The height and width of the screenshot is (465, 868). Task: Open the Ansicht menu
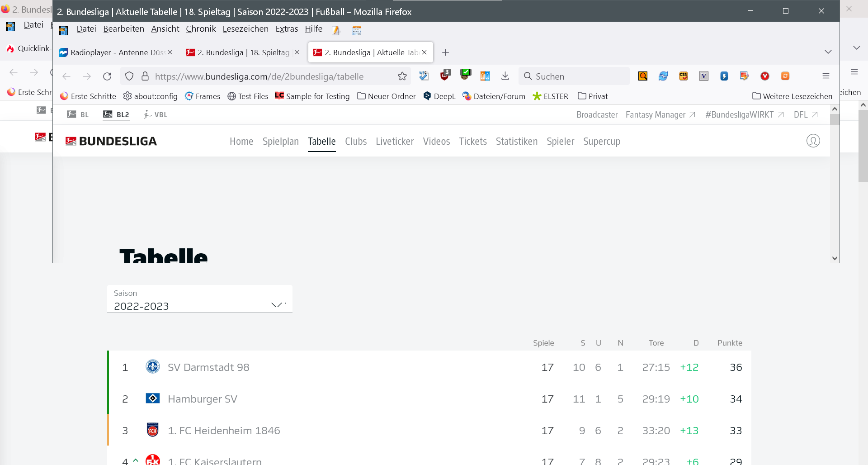(x=165, y=29)
